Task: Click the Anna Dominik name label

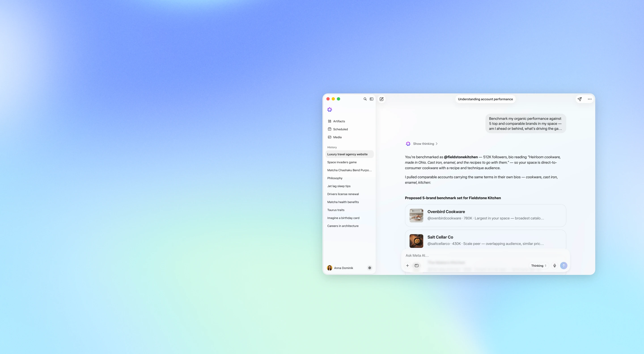Action: point(343,268)
